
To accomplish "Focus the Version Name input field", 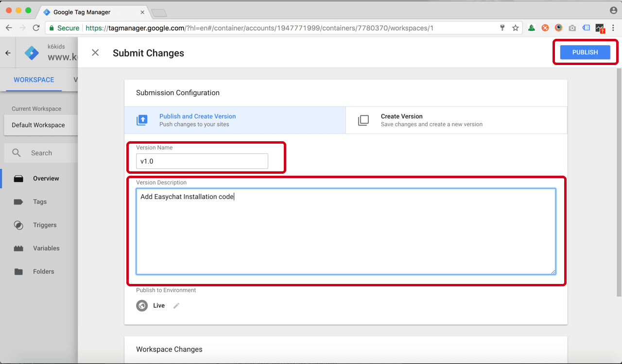I will 202,161.
